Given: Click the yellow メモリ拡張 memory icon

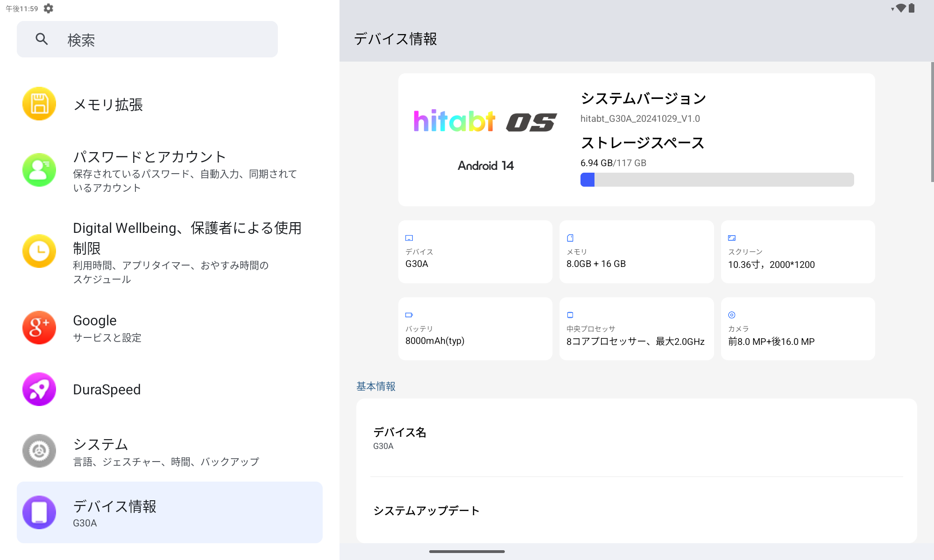Looking at the screenshot, I should click(x=39, y=104).
